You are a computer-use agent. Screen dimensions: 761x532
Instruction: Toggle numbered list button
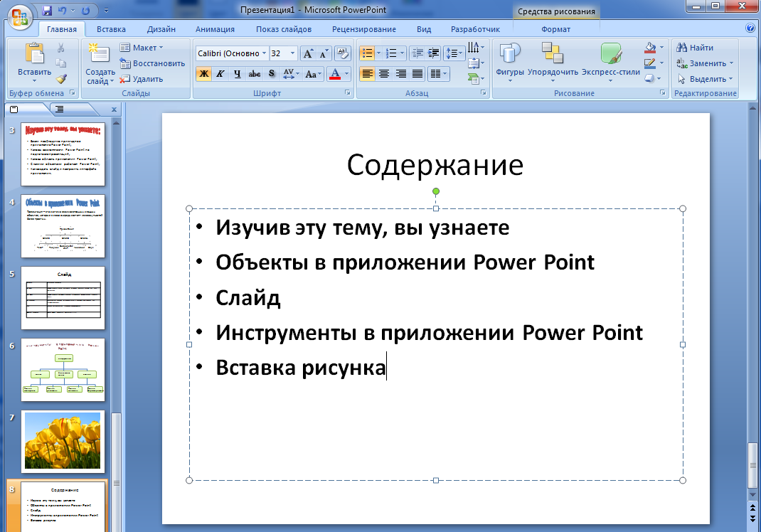(391, 53)
